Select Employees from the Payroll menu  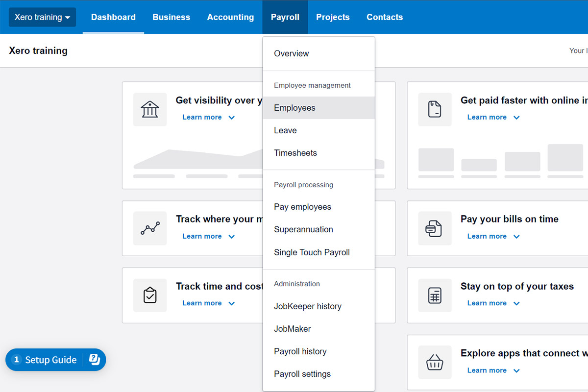pyautogui.click(x=294, y=107)
